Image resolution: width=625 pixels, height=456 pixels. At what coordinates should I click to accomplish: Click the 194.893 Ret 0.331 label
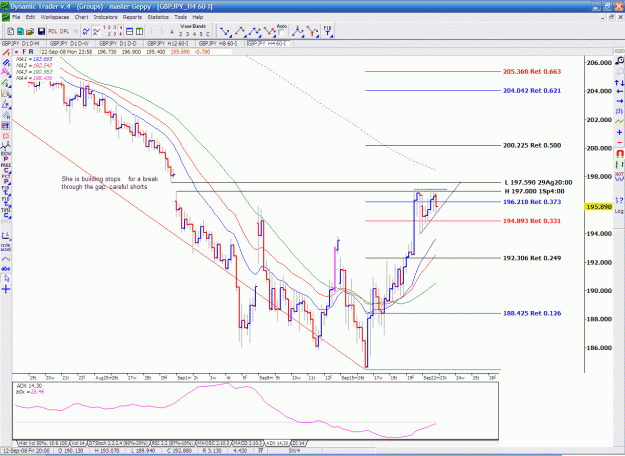[532, 221]
